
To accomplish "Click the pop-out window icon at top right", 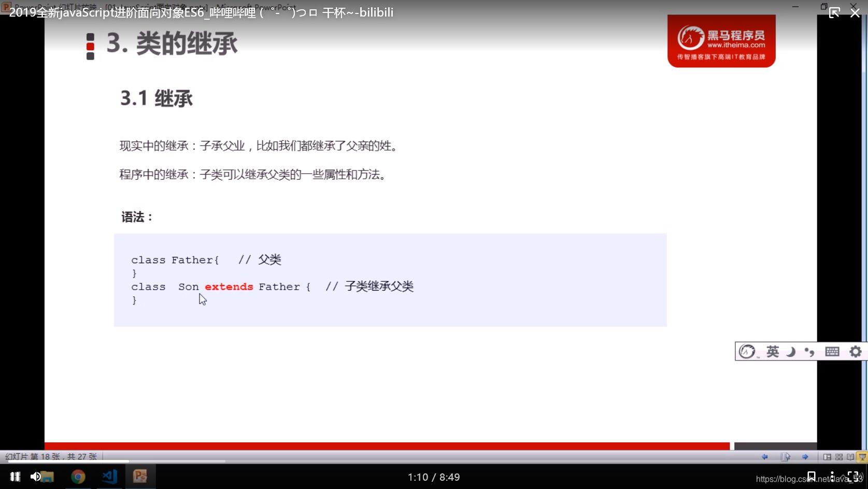I will pos(834,12).
